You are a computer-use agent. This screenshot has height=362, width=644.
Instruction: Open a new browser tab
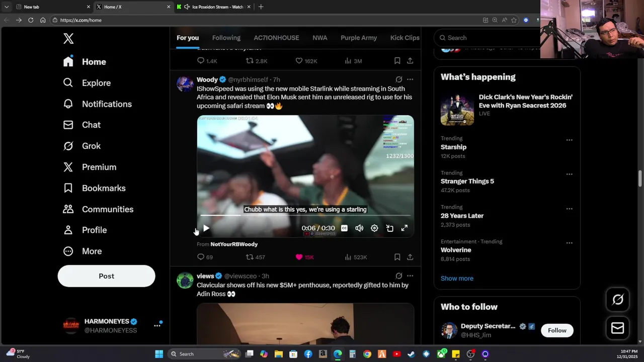click(261, 7)
